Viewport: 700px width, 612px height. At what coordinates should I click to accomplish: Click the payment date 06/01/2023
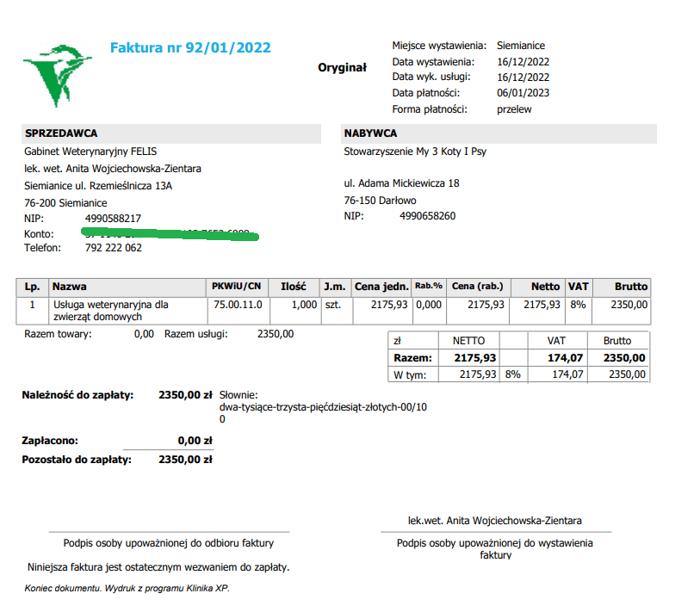click(x=523, y=93)
